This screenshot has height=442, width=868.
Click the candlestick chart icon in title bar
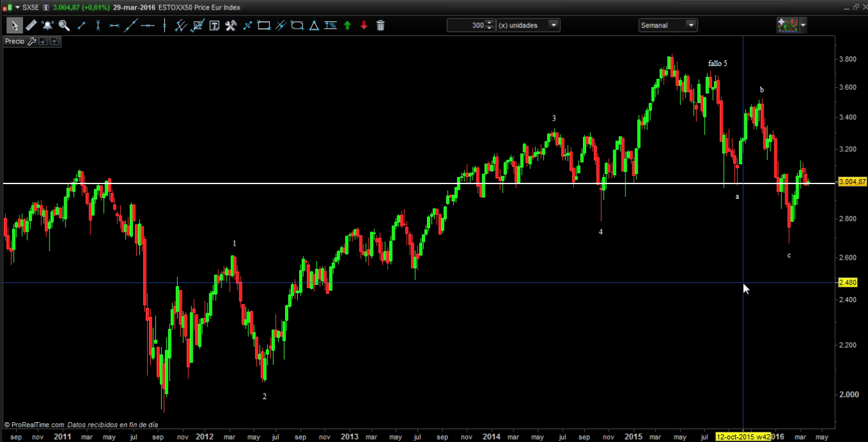pos(8,7)
